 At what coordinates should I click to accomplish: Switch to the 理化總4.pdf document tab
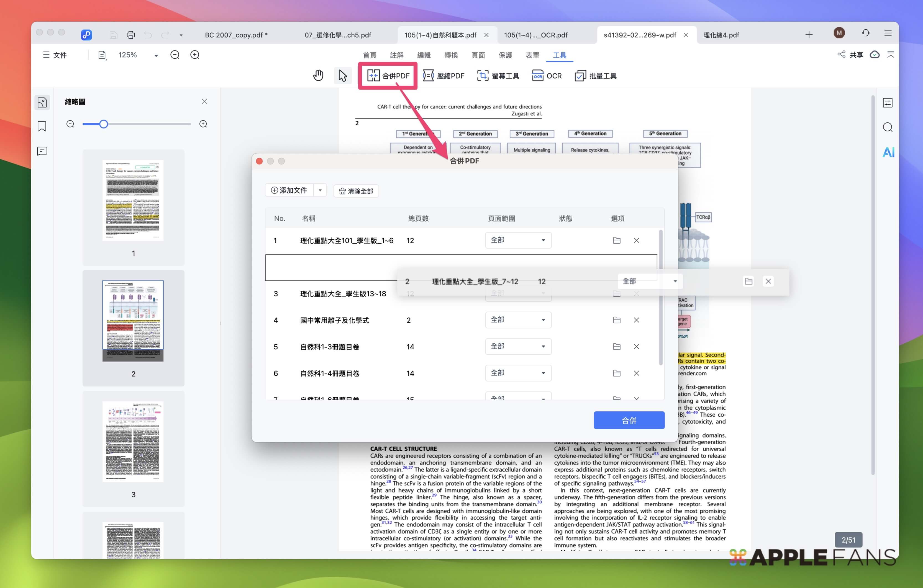[x=721, y=35]
